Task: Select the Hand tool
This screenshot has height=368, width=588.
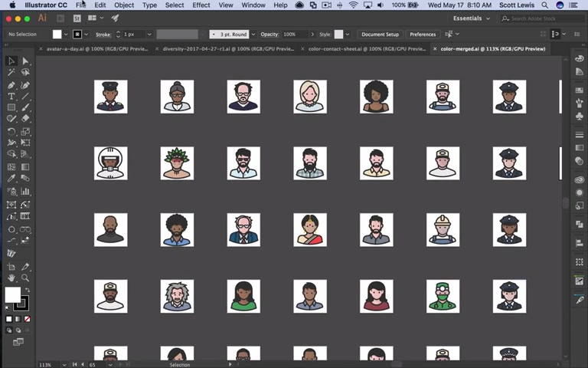Action: coord(11,278)
